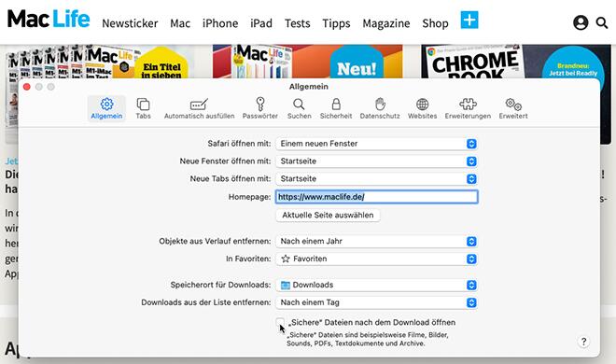Click 'Aktuelle Seite auswählen' button

click(x=328, y=216)
